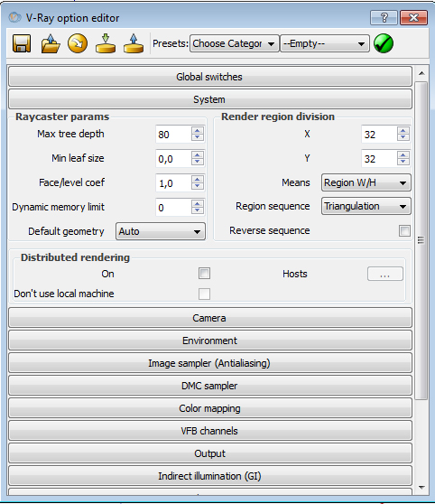Screen dimensions: 435x504
Task: Open the Default geometry Auto dropdown
Action: coord(161,231)
